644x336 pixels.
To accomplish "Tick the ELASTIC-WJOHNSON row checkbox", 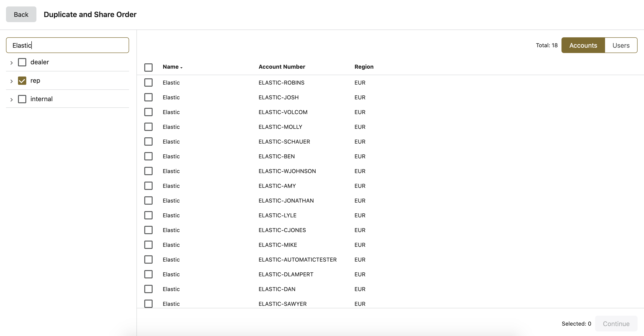I will (x=148, y=171).
